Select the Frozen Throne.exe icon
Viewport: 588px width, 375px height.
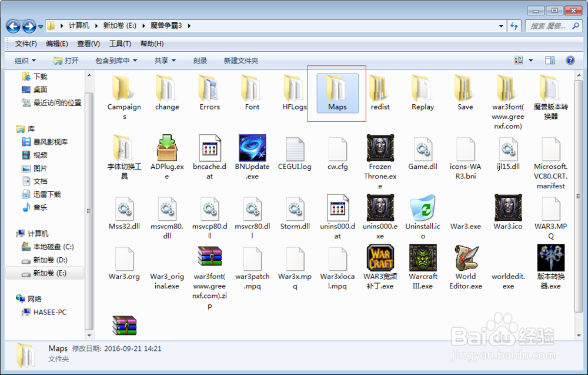pos(380,148)
